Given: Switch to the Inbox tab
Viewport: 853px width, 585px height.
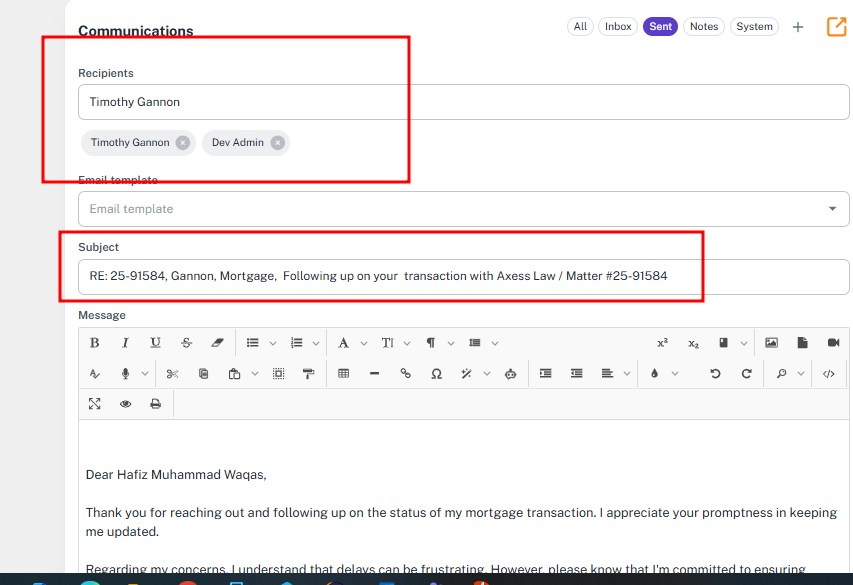Looking at the screenshot, I should (618, 27).
